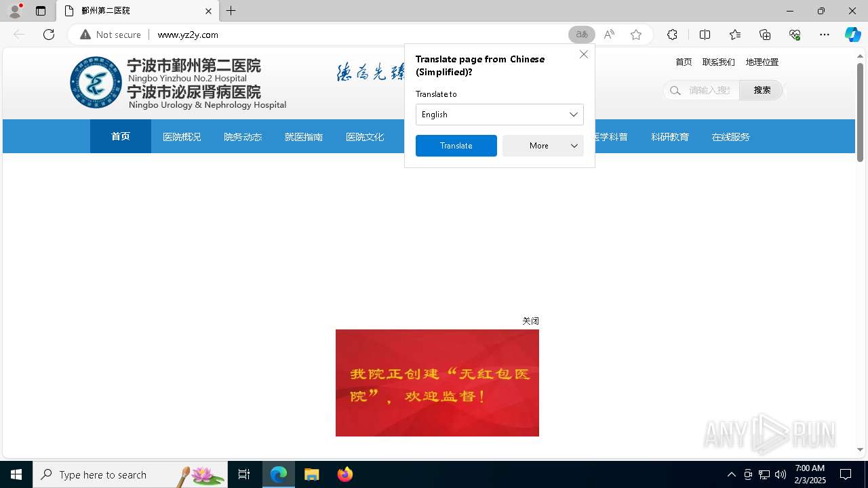Open a new tab with plus button
Image resolution: width=868 pixels, height=488 pixels.
click(231, 11)
